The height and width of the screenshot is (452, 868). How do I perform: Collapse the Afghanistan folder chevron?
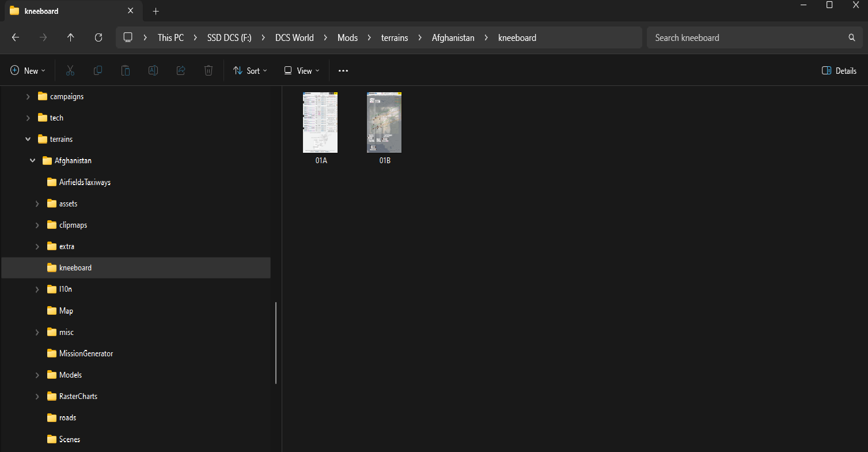click(33, 160)
